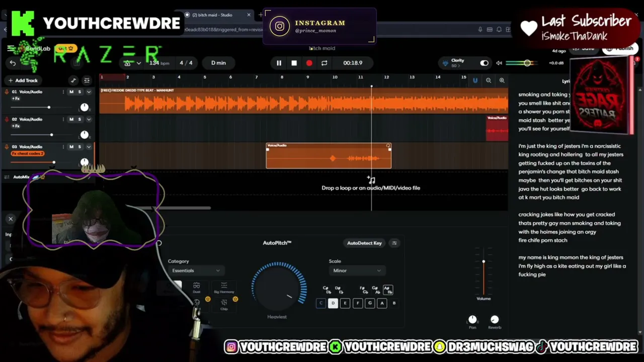Toggle the E note key
644x362 pixels.
tap(345, 303)
